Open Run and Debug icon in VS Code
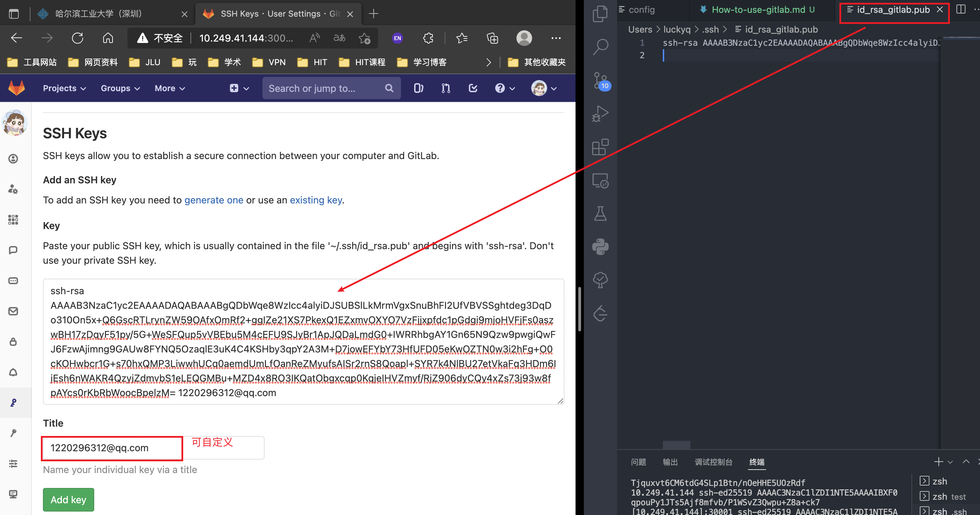The height and width of the screenshot is (515, 980). (600, 113)
